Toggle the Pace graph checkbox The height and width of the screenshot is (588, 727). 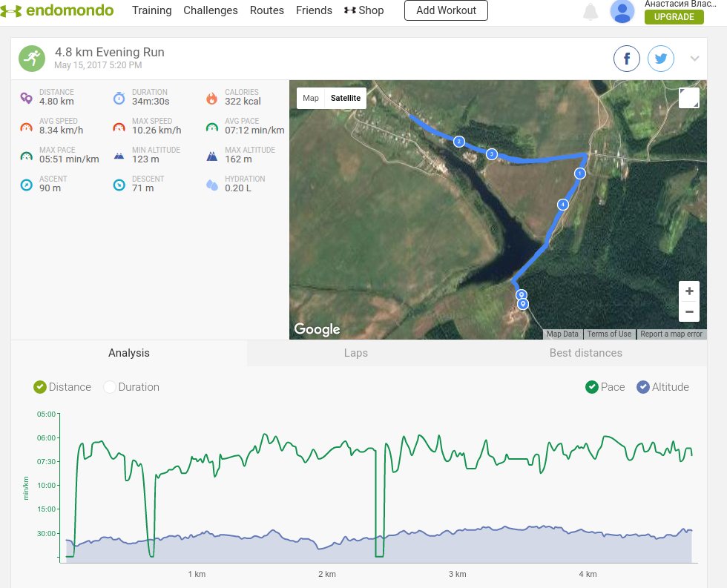click(x=592, y=387)
